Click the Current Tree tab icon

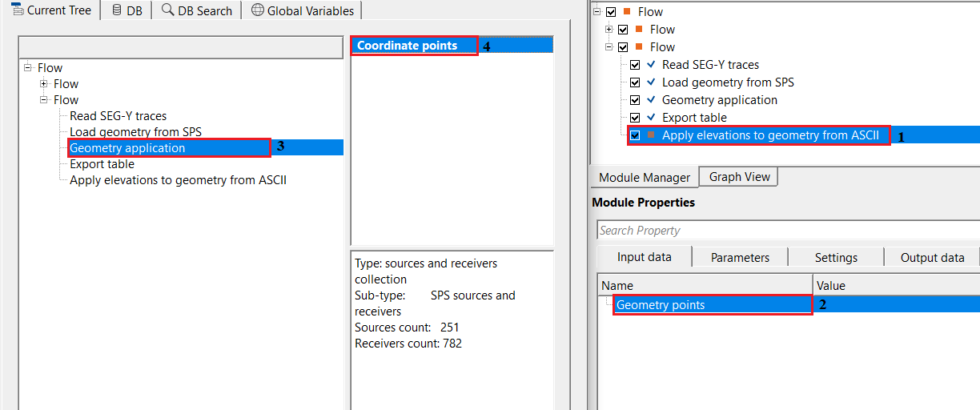pyautogui.click(x=17, y=10)
